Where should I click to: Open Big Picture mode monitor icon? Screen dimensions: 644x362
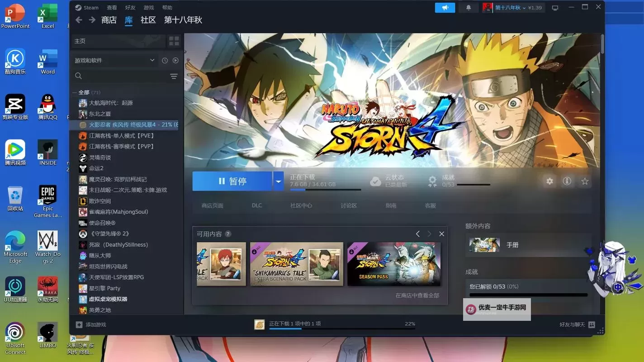pyautogui.click(x=555, y=8)
